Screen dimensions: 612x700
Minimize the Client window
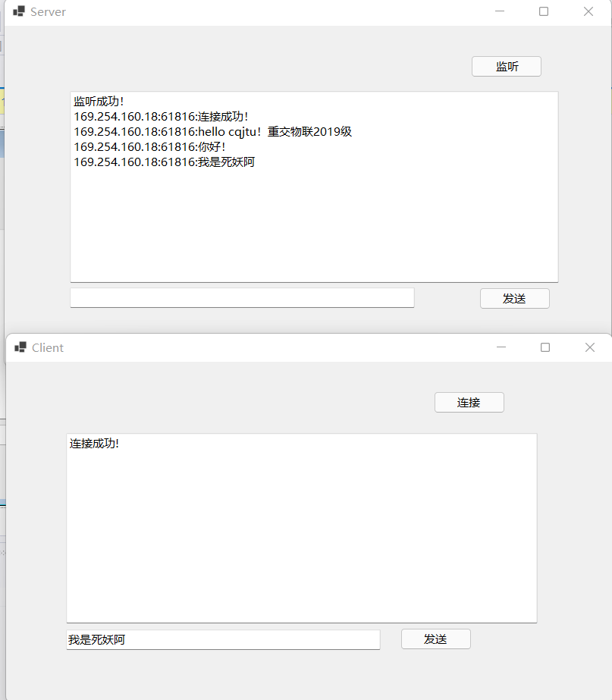[x=501, y=347]
